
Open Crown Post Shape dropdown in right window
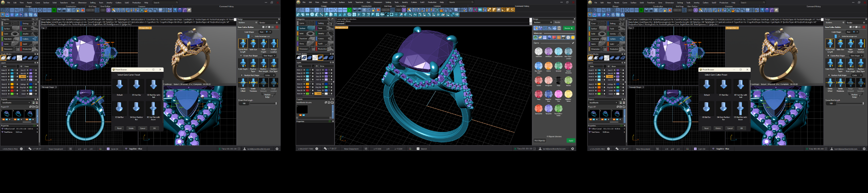coord(855,55)
